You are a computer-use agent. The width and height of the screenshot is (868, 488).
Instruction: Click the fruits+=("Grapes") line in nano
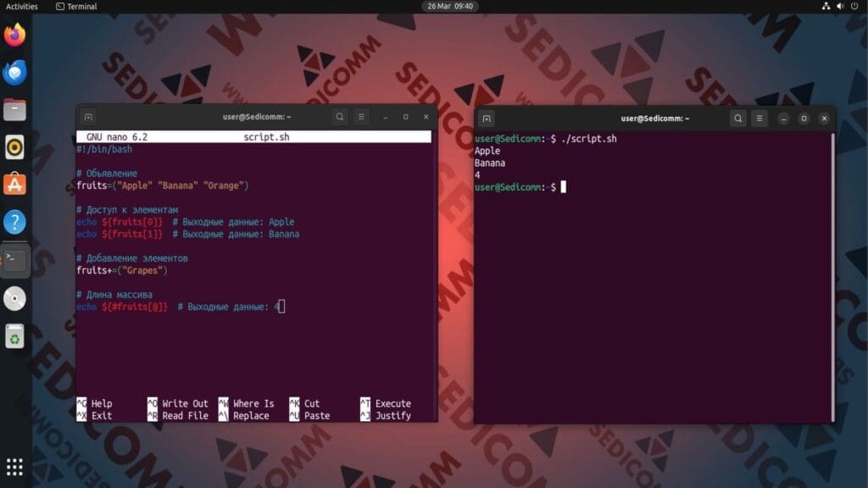[x=122, y=270]
